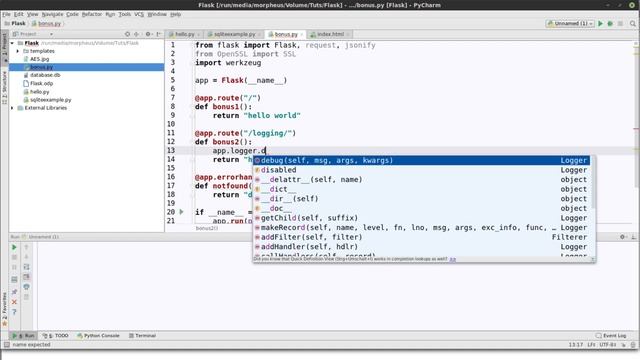The width and height of the screenshot is (640, 360).
Task: Click the pause output icon in Run panel
Action: point(14,267)
